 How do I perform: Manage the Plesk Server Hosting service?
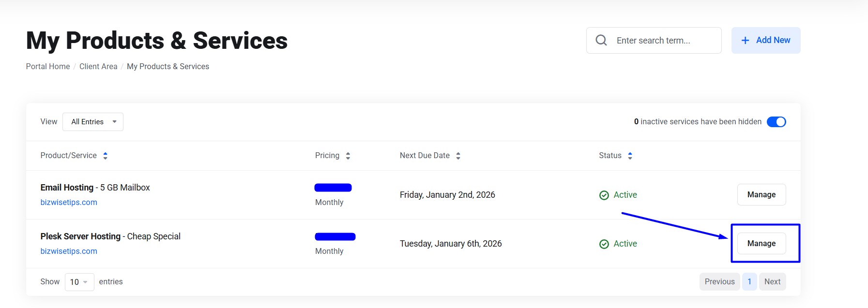761,243
